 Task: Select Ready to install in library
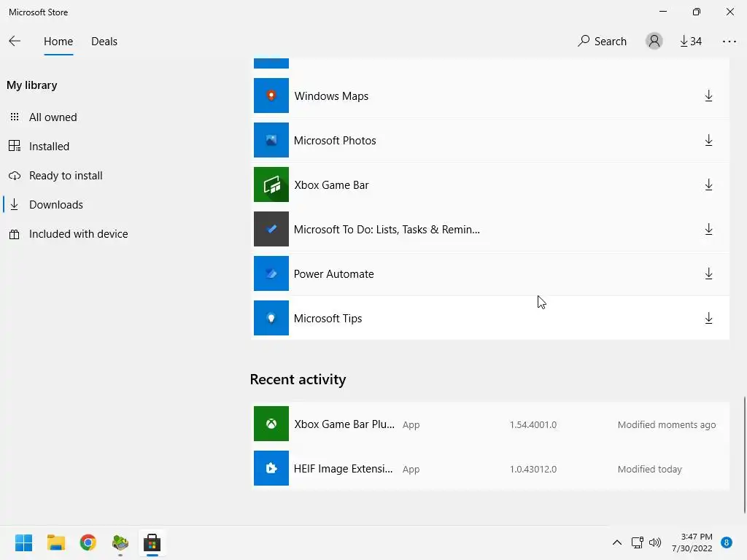pos(66,176)
